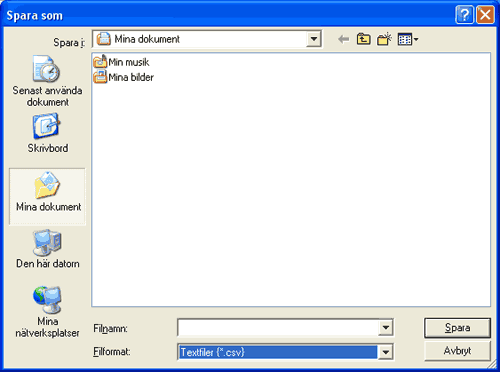Open Mina nätverksplatser location
Screen dimensions: 500x372
[47, 312]
